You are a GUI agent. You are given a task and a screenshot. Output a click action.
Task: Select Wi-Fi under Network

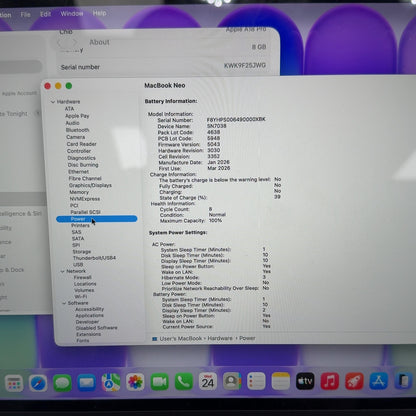coord(80,296)
